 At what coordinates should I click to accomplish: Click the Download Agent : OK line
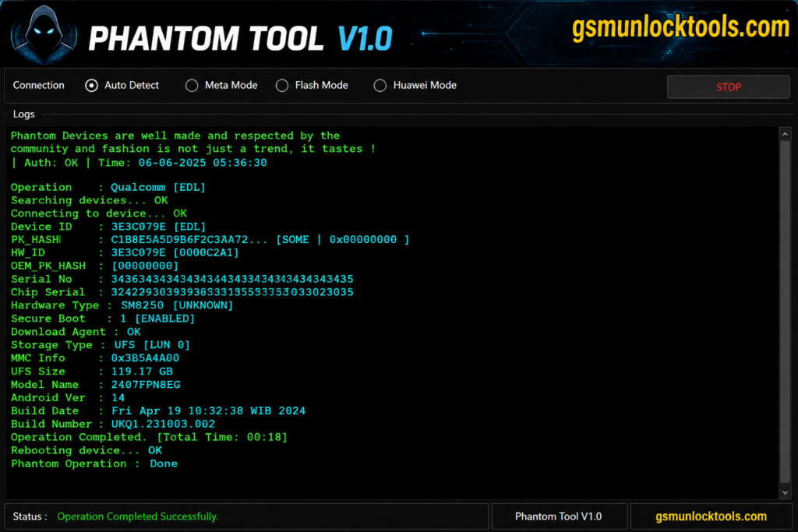(x=76, y=332)
